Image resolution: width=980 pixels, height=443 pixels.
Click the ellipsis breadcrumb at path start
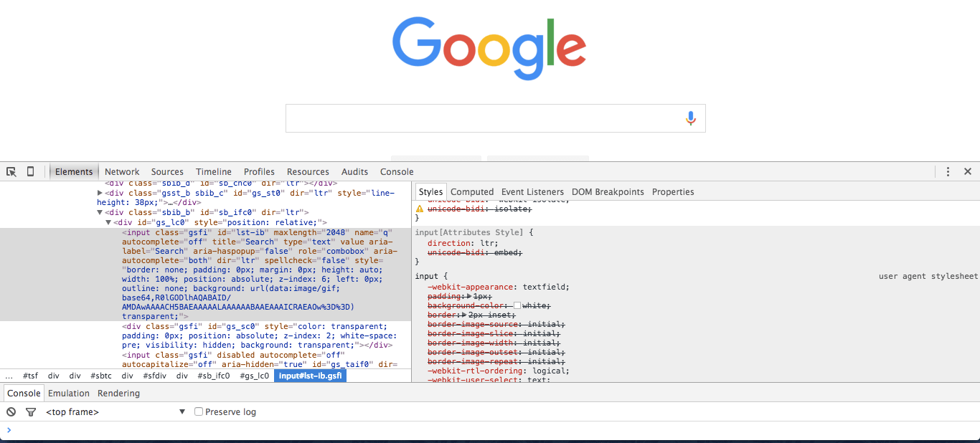9,376
